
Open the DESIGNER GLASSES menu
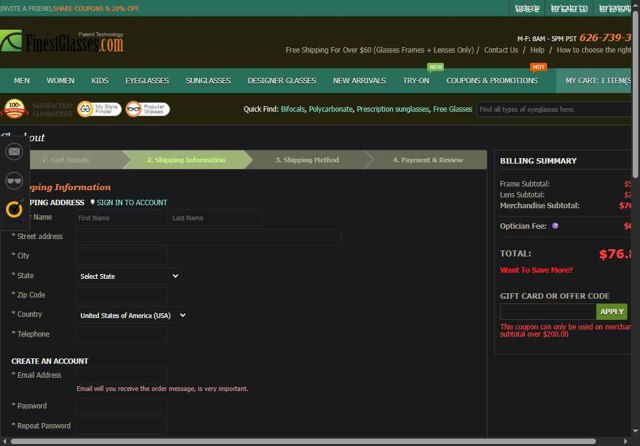click(282, 81)
